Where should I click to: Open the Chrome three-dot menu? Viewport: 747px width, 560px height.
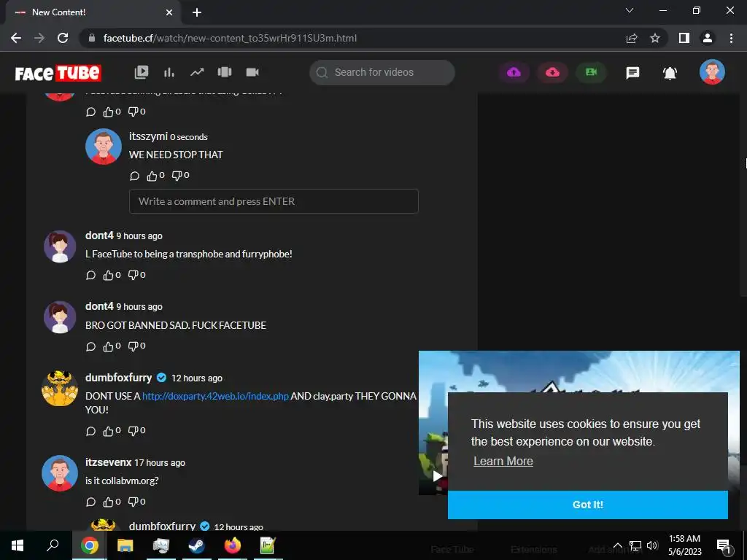click(731, 38)
